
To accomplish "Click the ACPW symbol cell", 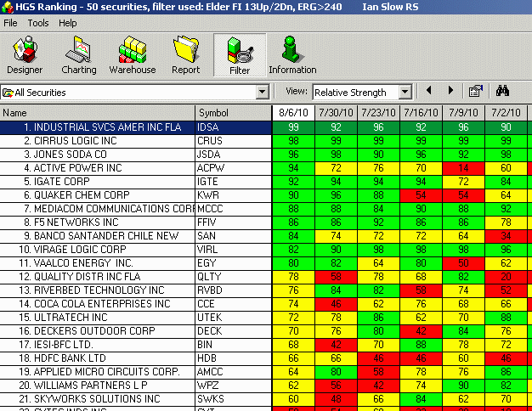I will (234, 168).
